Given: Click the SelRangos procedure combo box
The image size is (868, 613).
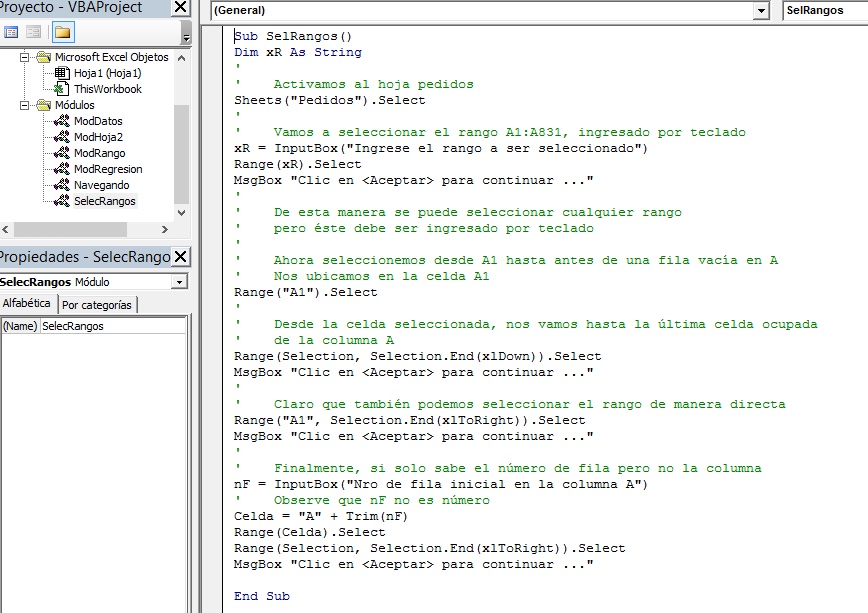Looking at the screenshot, I should tap(825, 11).
